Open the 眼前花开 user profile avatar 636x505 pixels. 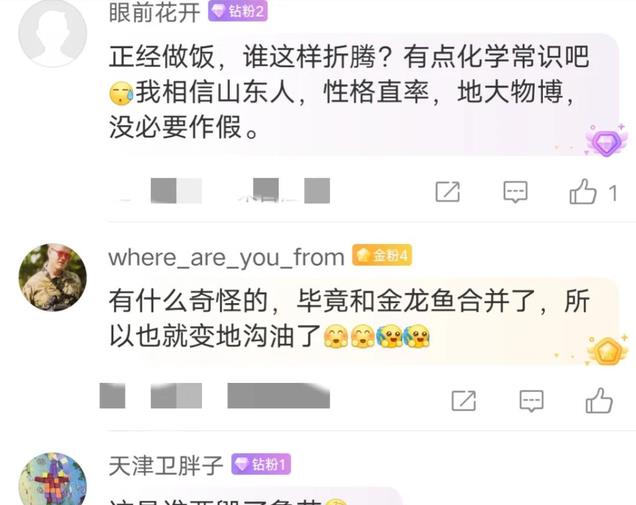[53, 32]
